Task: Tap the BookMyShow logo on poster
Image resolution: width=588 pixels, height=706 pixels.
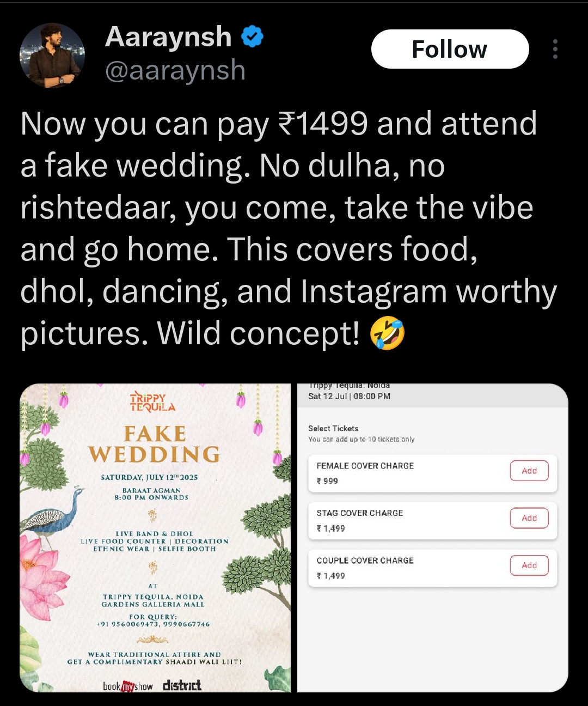Action: coord(128,686)
